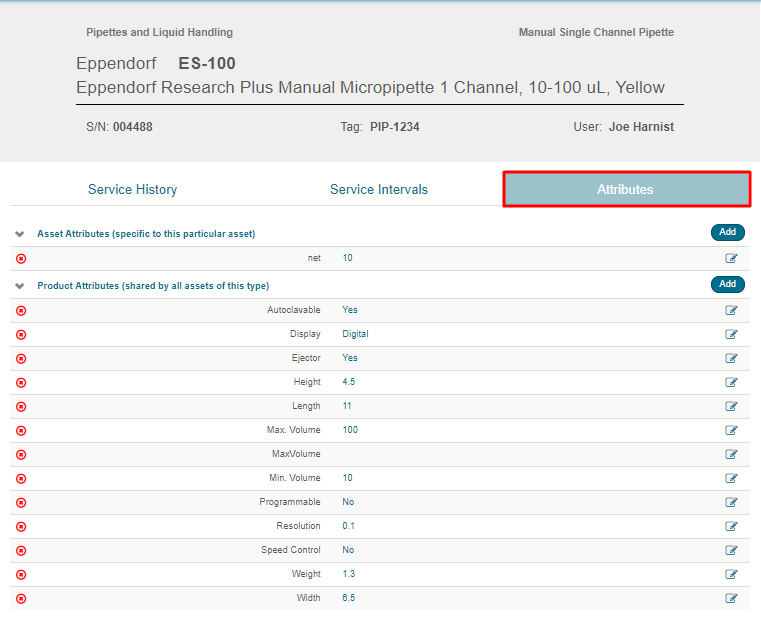
Task: Click the Manual Single Channel Pipette label
Action: [596, 33]
